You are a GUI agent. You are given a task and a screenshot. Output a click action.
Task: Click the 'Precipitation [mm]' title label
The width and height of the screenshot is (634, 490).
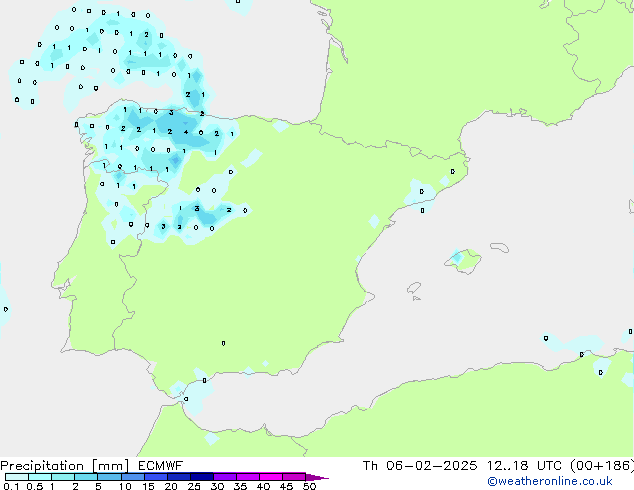click(x=65, y=466)
